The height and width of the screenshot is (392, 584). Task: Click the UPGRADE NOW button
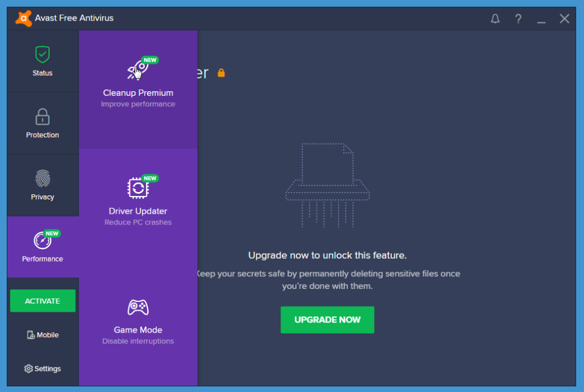tap(327, 320)
